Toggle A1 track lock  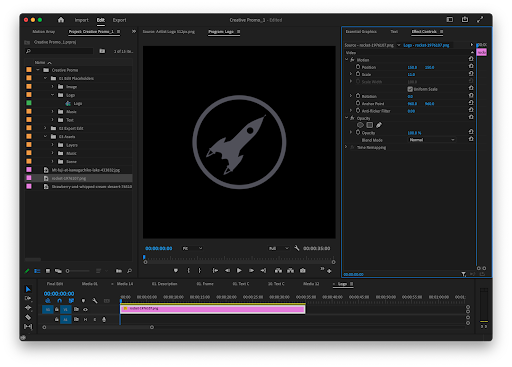(57, 319)
